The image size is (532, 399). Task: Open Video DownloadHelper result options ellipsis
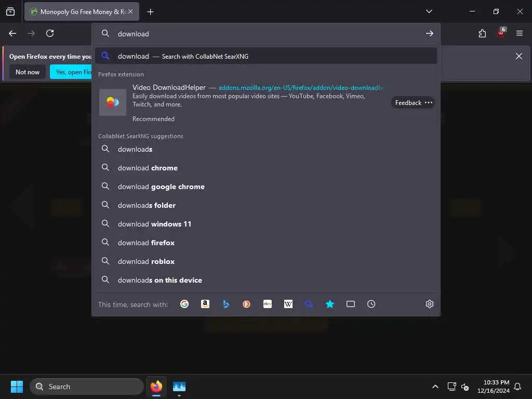click(429, 102)
